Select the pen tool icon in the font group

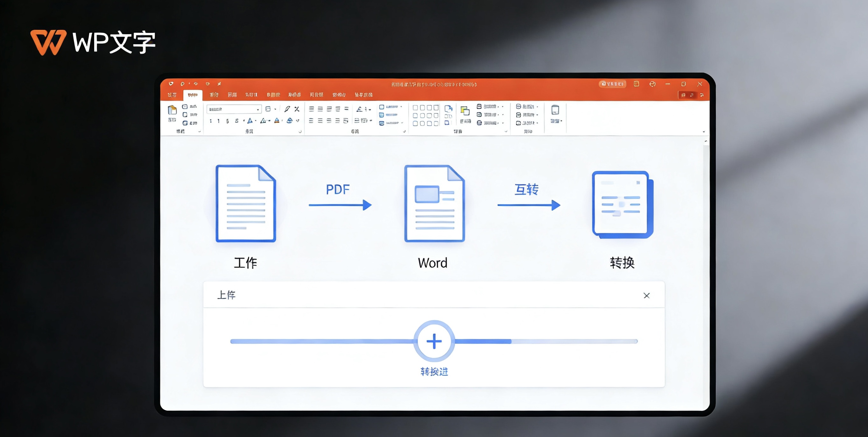tap(288, 109)
